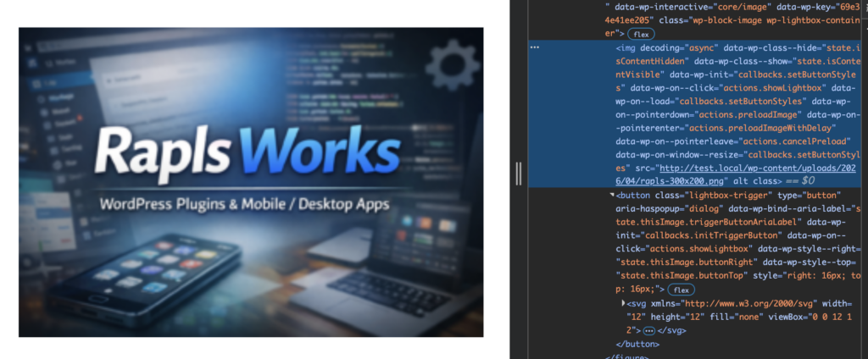Click the ellipsis badge inside the svg tag
This screenshot has width=868, height=359.
click(x=648, y=331)
